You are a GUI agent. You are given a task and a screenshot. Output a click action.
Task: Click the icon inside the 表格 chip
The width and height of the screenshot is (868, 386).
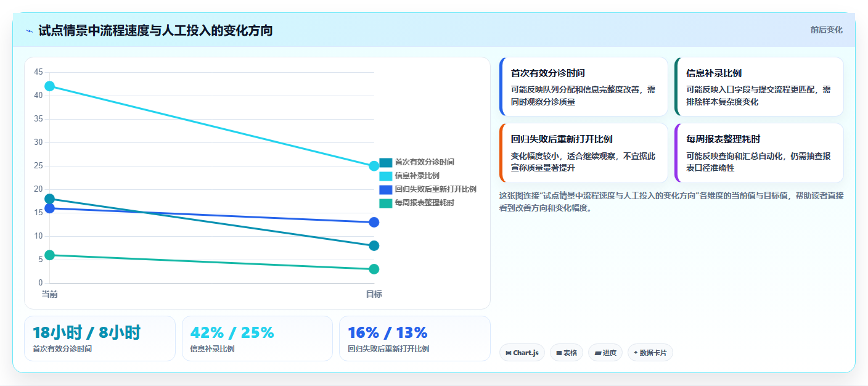pos(559,353)
